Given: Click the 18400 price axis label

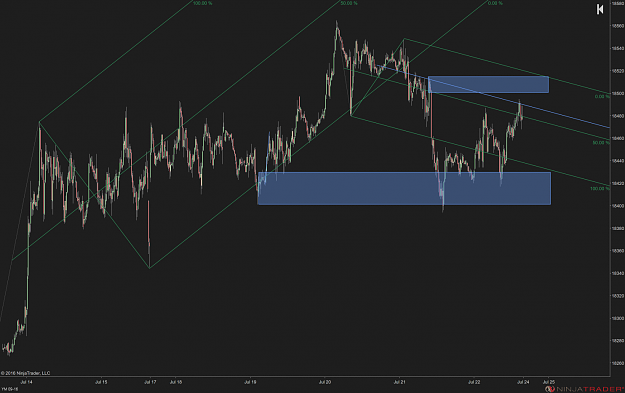Looking at the screenshot, I should click(x=618, y=206).
